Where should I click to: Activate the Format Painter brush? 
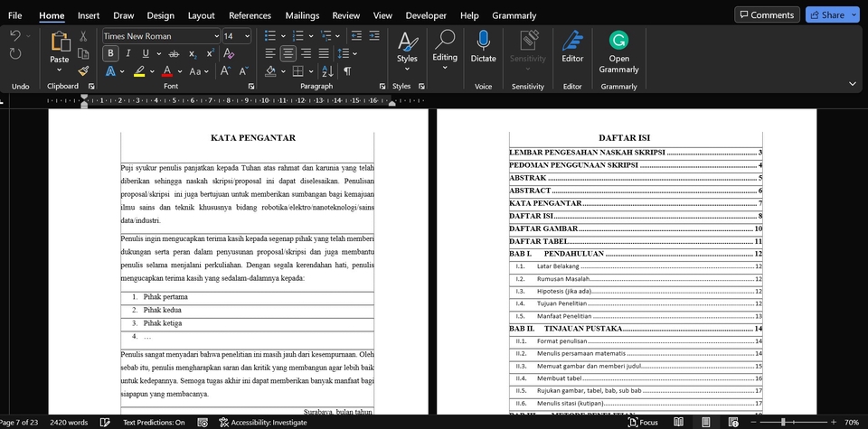tap(83, 70)
